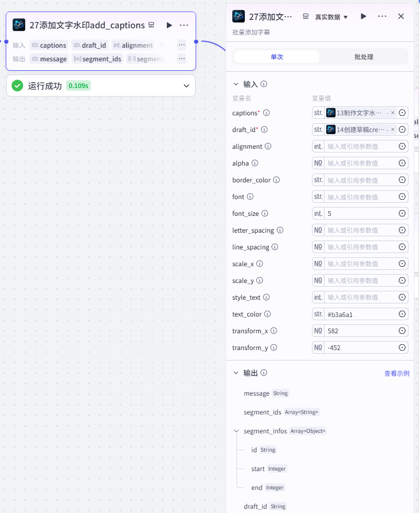
Task: Open the variable reference picker for font_size
Action: (402, 213)
